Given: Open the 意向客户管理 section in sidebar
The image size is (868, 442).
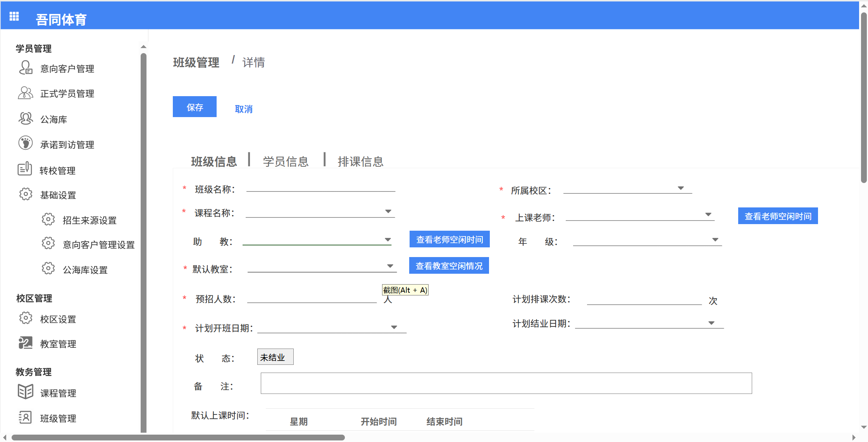Looking at the screenshot, I should point(67,69).
